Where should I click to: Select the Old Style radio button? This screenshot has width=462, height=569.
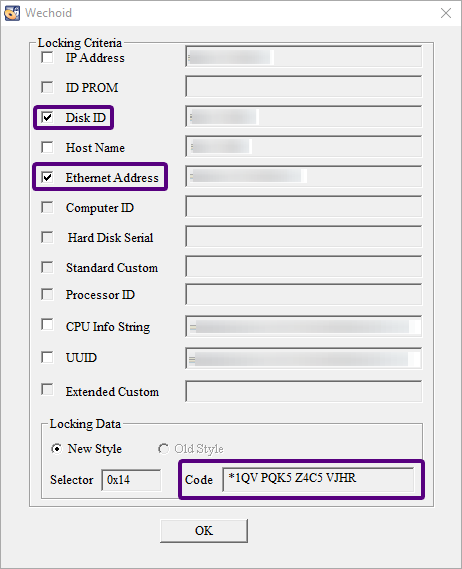click(163, 449)
